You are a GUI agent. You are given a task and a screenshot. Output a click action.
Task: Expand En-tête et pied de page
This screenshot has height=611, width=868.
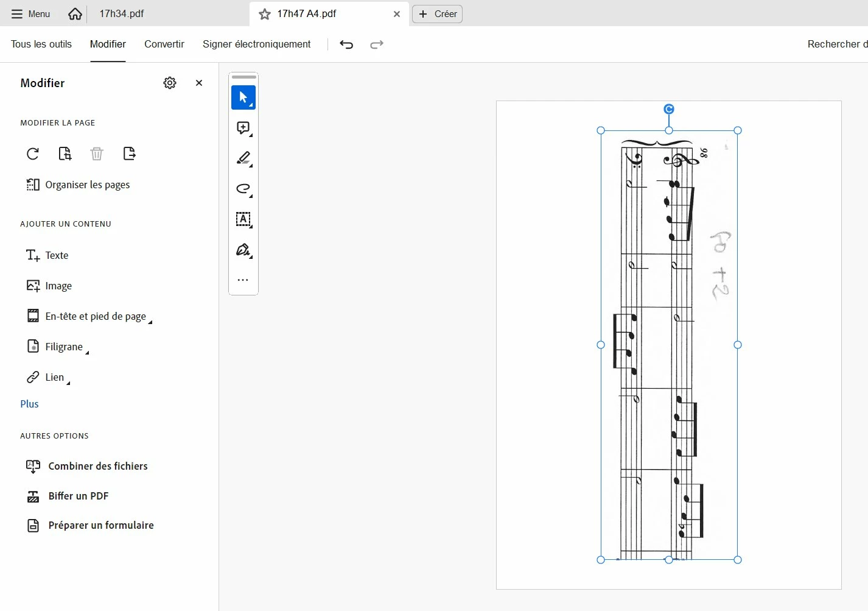pos(89,316)
